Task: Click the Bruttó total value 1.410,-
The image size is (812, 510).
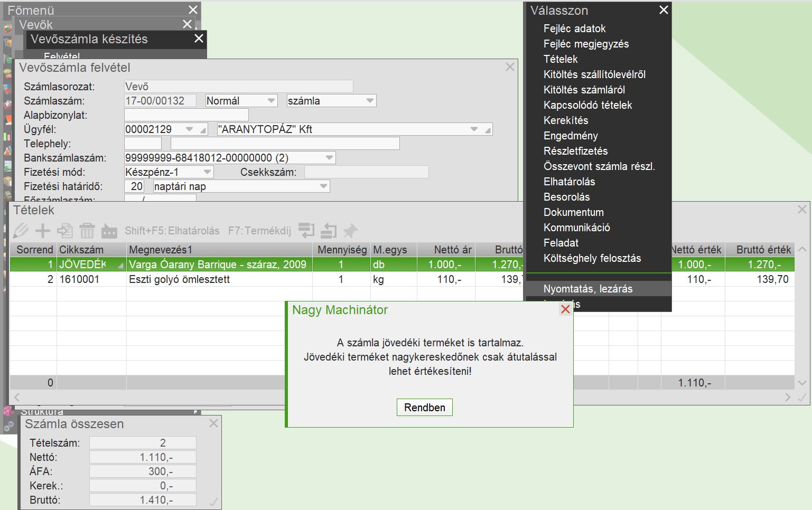Action: pyautogui.click(x=143, y=500)
